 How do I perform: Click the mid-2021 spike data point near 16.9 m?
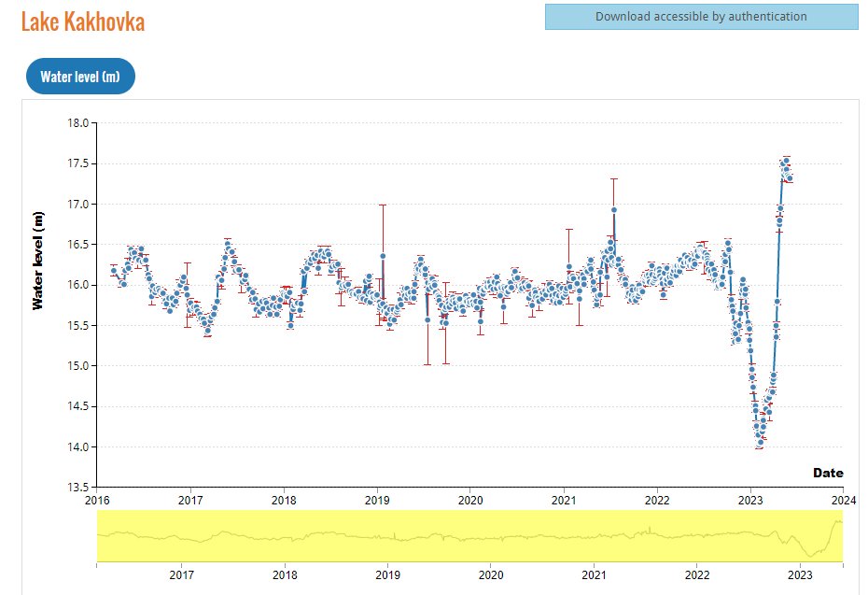614,210
